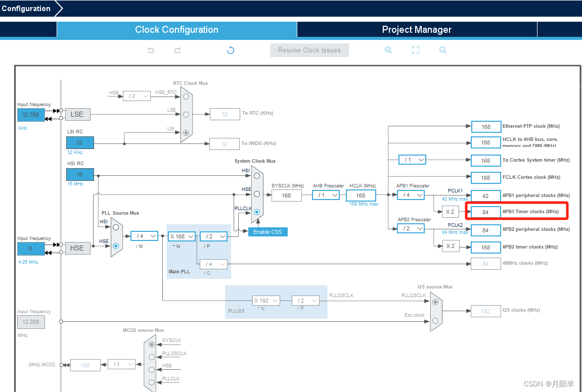This screenshot has height=392, width=582.
Task: Open the APB1 Prescaler dropdown showing /4
Action: coord(411,194)
